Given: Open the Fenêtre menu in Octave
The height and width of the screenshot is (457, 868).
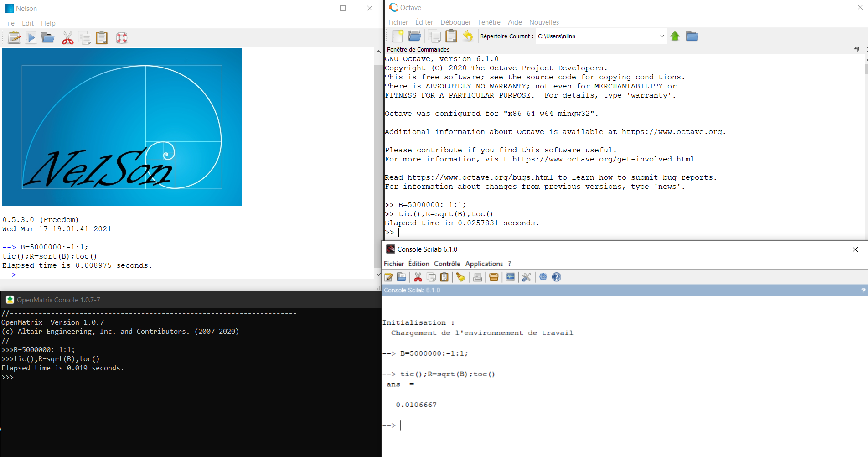Looking at the screenshot, I should tap(489, 22).
